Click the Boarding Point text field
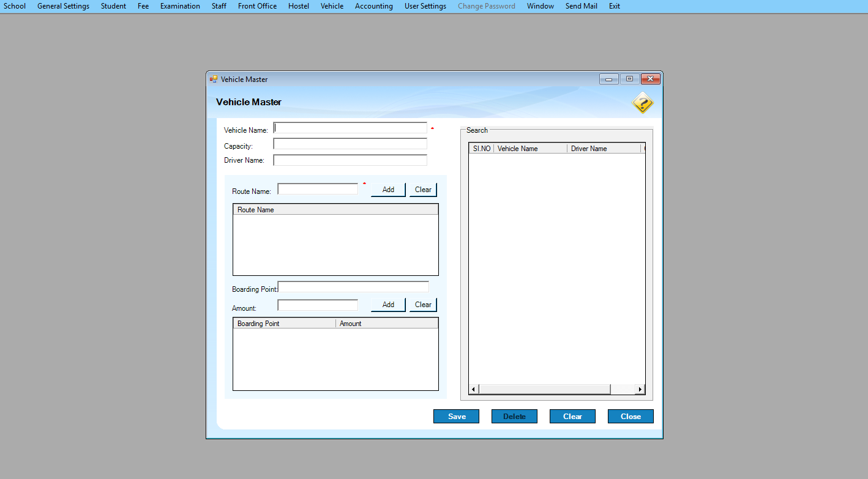868x479 pixels. point(353,287)
